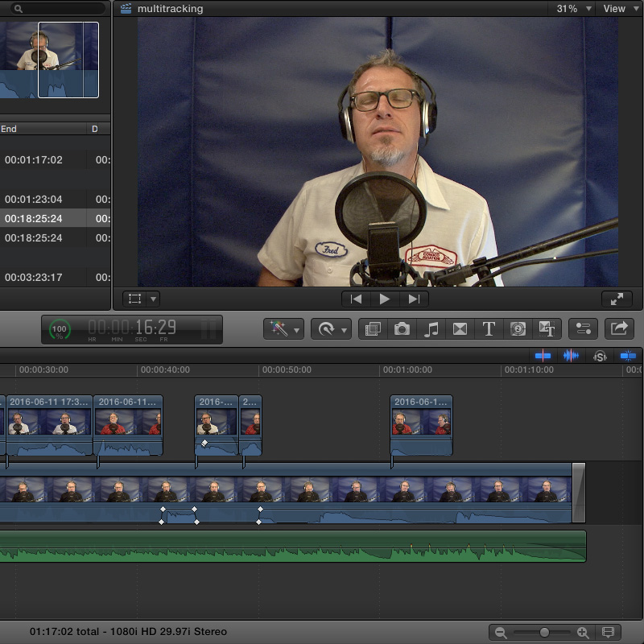Open the Music and Sound browser

pos(431,328)
